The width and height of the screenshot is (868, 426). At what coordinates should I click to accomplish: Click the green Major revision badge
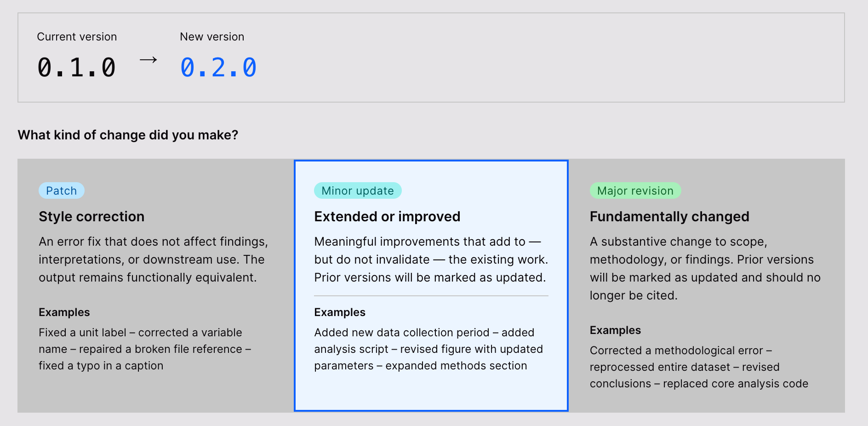click(x=635, y=191)
